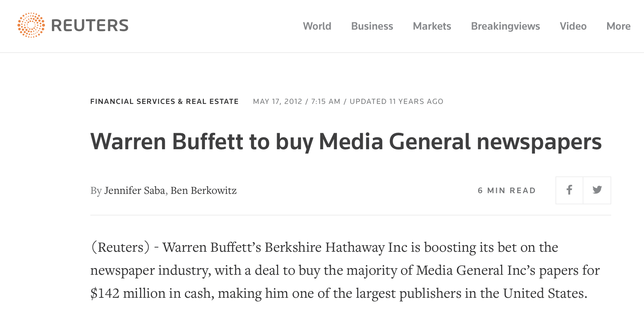
Task: Share article via Facebook icon
Action: 569,190
